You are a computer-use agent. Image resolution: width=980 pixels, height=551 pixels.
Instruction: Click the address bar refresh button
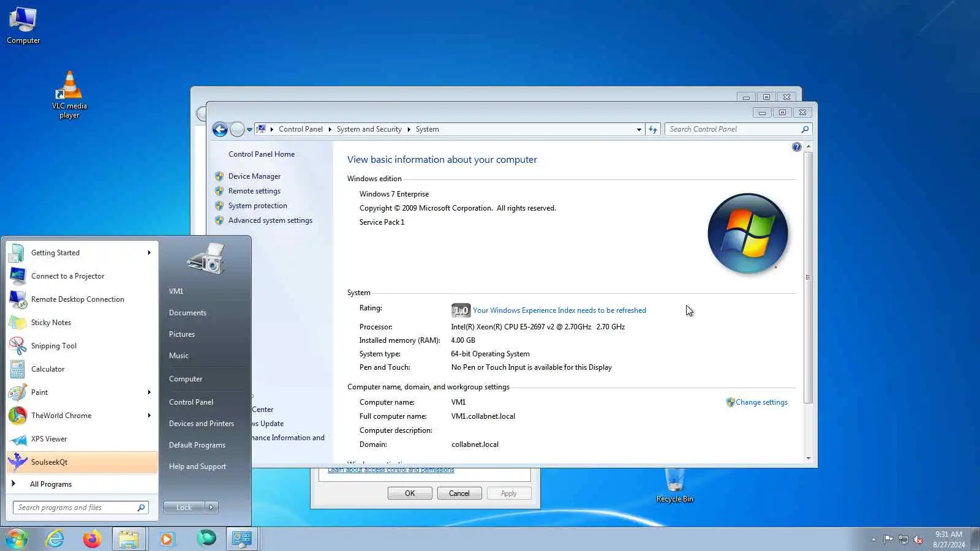653,129
